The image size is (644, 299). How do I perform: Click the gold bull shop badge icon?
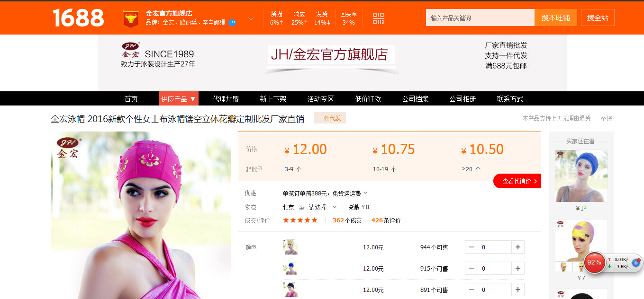pyautogui.click(x=131, y=18)
